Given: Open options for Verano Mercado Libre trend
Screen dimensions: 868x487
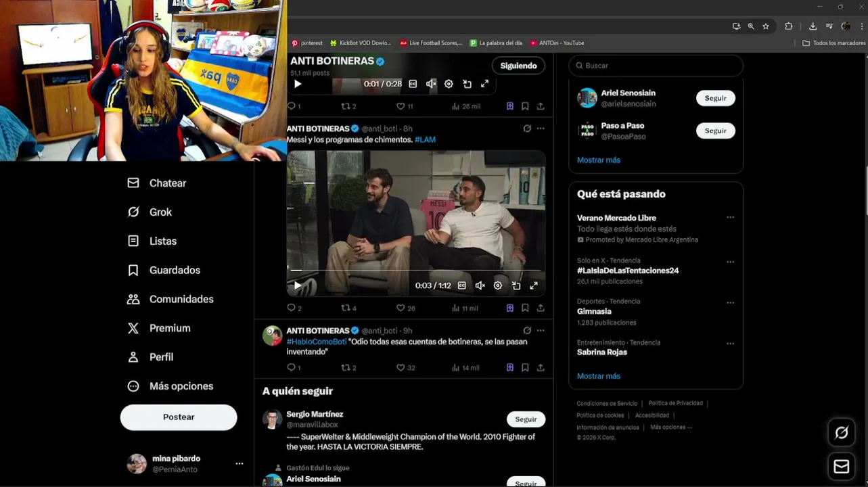Looking at the screenshot, I should (730, 217).
